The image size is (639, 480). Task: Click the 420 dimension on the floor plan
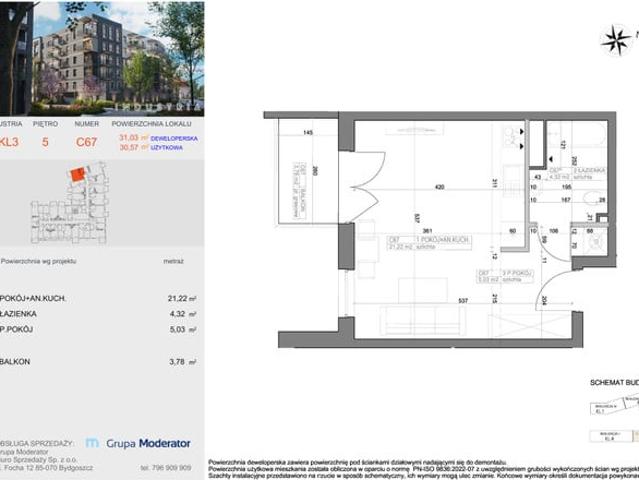[x=440, y=187]
